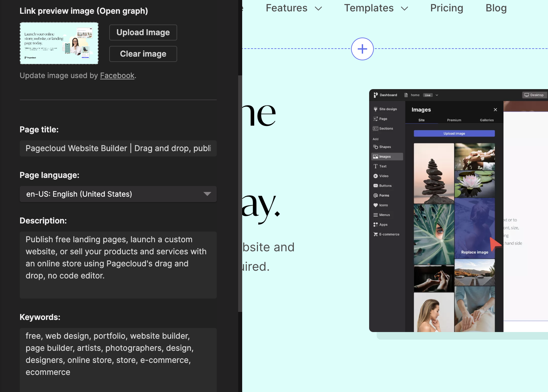Open the Sections panel

[x=386, y=128]
